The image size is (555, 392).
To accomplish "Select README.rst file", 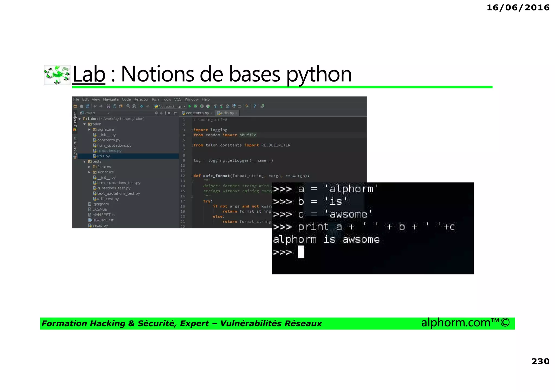I will pyautogui.click(x=101, y=220).
